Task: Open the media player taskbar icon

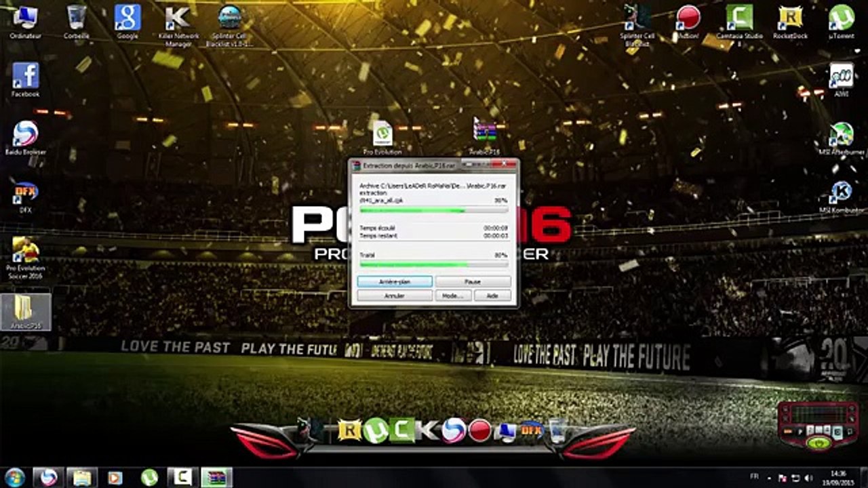Action: click(115, 477)
